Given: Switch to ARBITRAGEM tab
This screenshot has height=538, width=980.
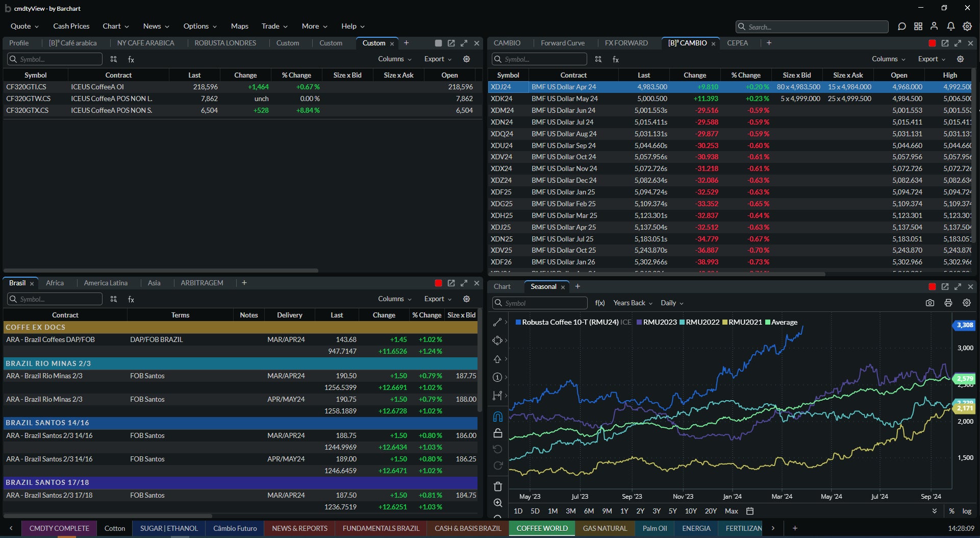Looking at the screenshot, I should 202,283.
